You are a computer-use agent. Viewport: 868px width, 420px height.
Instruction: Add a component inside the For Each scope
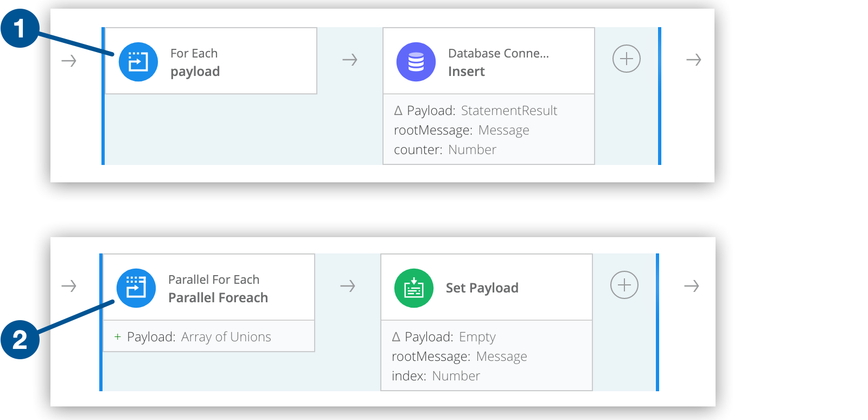click(626, 59)
